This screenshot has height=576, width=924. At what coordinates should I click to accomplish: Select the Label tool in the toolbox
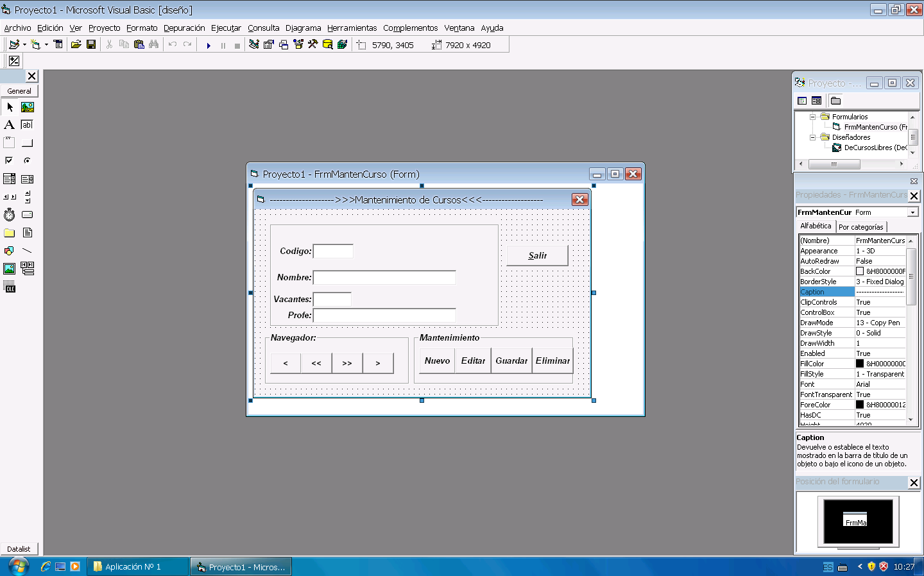click(x=9, y=125)
